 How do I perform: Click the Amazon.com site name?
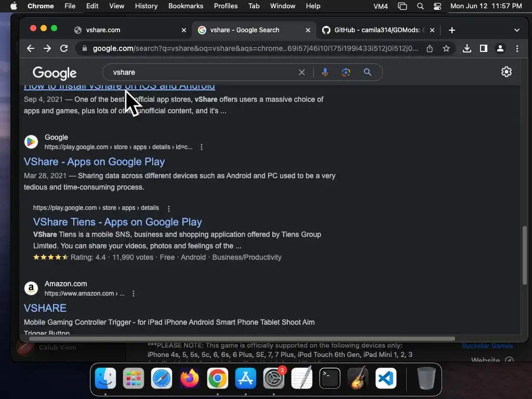pyautogui.click(x=66, y=284)
